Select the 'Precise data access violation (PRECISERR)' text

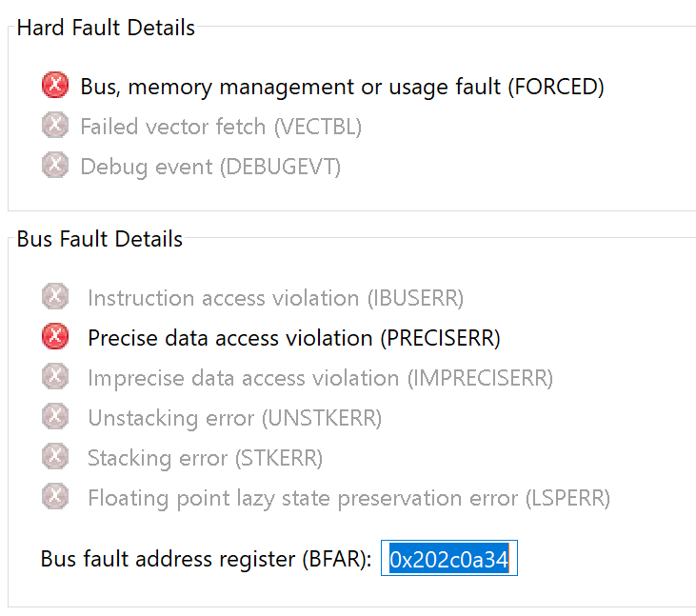(294, 338)
